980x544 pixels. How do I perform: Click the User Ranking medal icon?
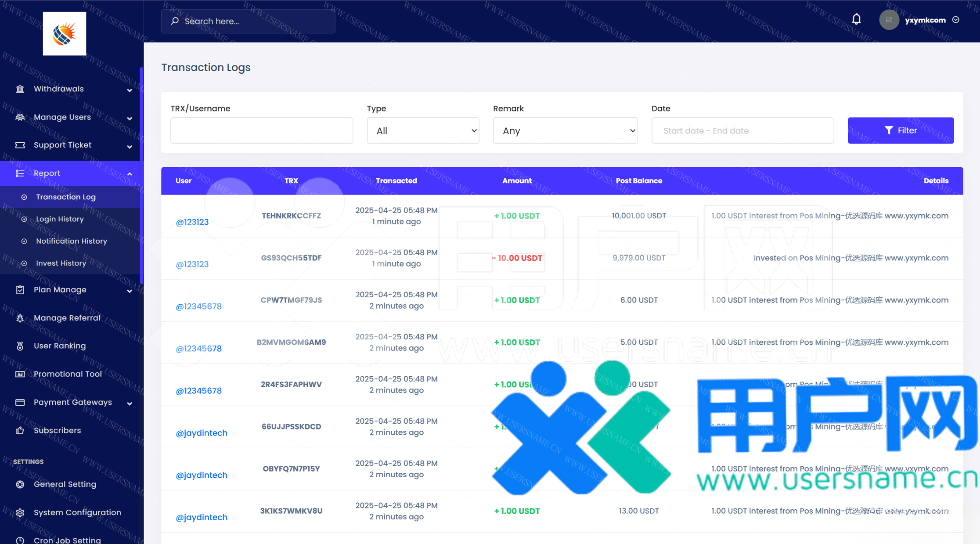tap(20, 346)
